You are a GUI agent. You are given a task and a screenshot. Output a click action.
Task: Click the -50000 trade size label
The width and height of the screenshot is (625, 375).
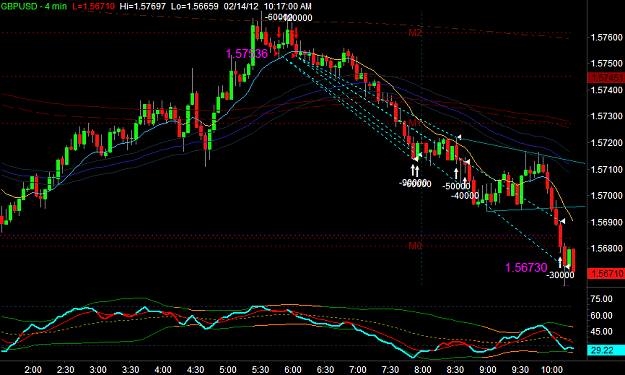coord(456,186)
